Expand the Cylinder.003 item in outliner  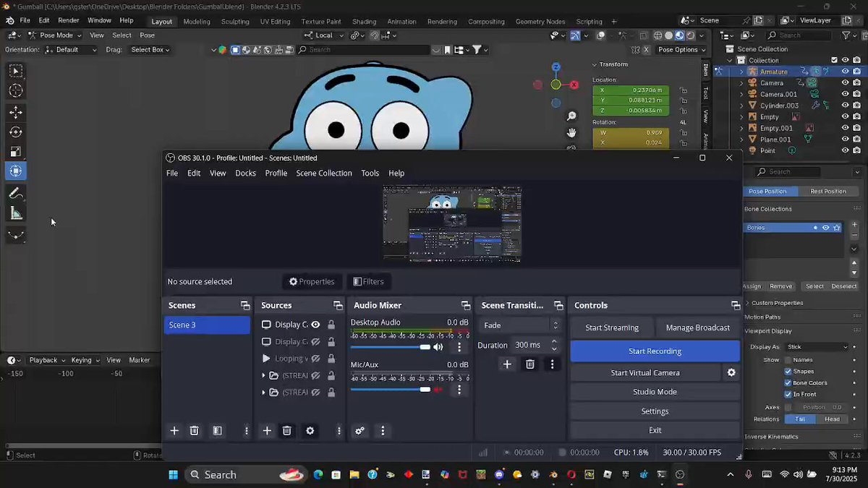coord(741,106)
